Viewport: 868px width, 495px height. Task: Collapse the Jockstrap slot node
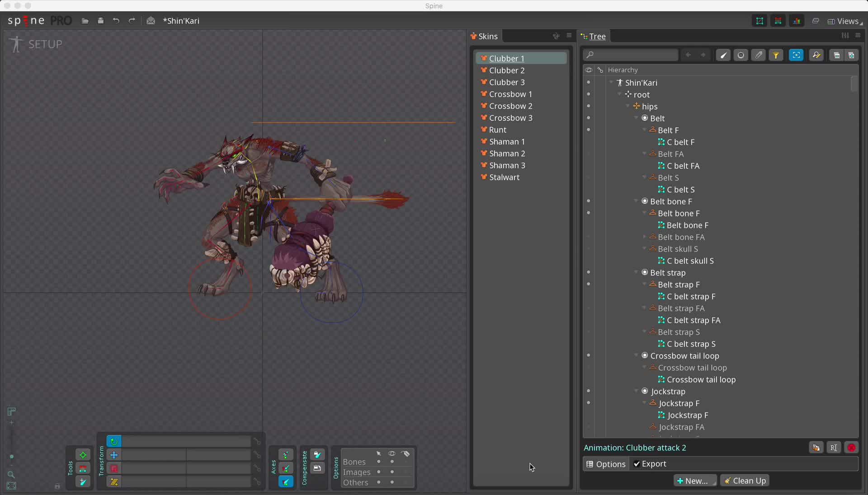click(x=636, y=391)
